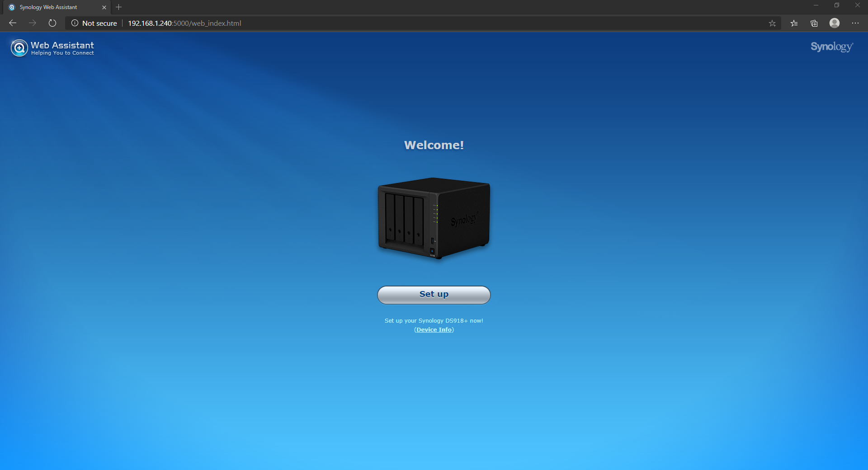
Task: Click the Welcome! heading text
Action: pos(434,145)
